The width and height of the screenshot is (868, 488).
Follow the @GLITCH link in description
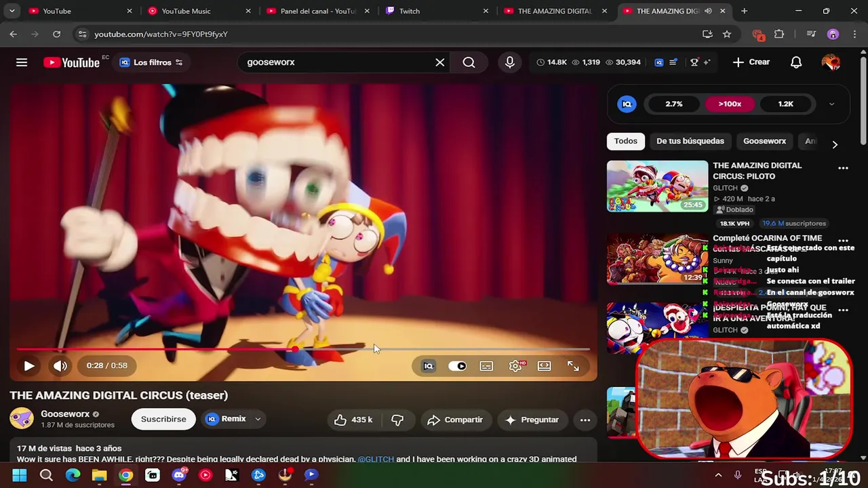pos(376,459)
